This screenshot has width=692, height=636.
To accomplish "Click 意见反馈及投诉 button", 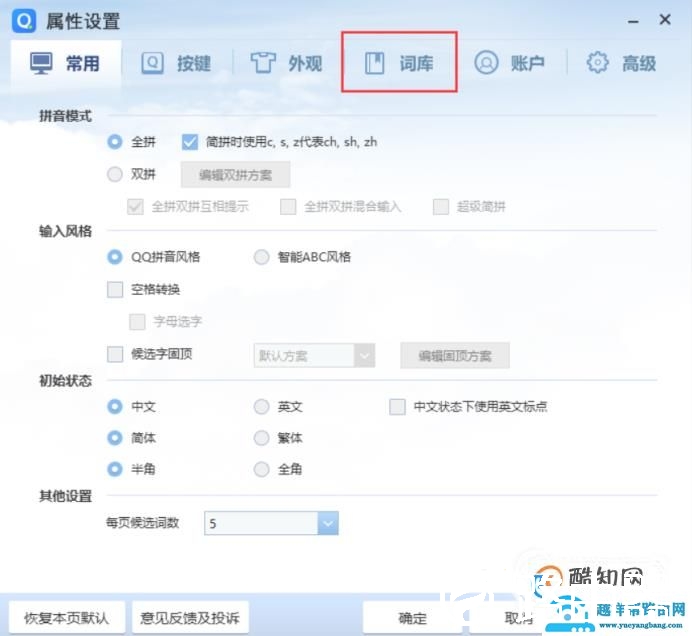I will [x=190, y=618].
